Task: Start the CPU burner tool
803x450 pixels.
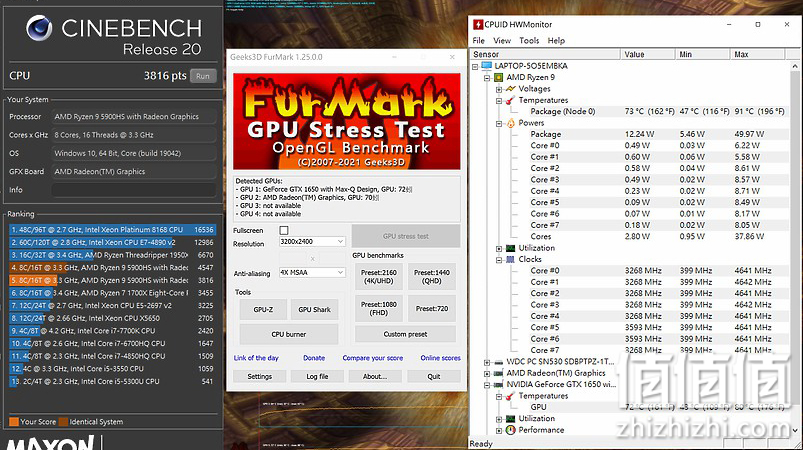Action: [x=288, y=334]
